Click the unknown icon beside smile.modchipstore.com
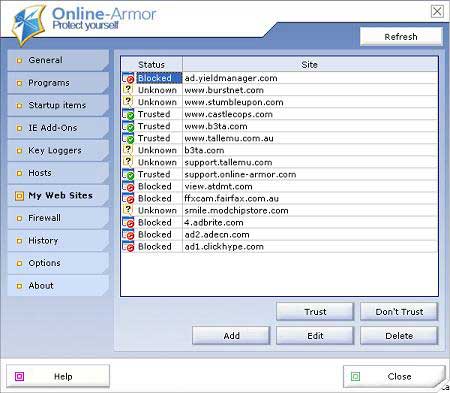Screen dimensions: 450x393 tap(128, 210)
